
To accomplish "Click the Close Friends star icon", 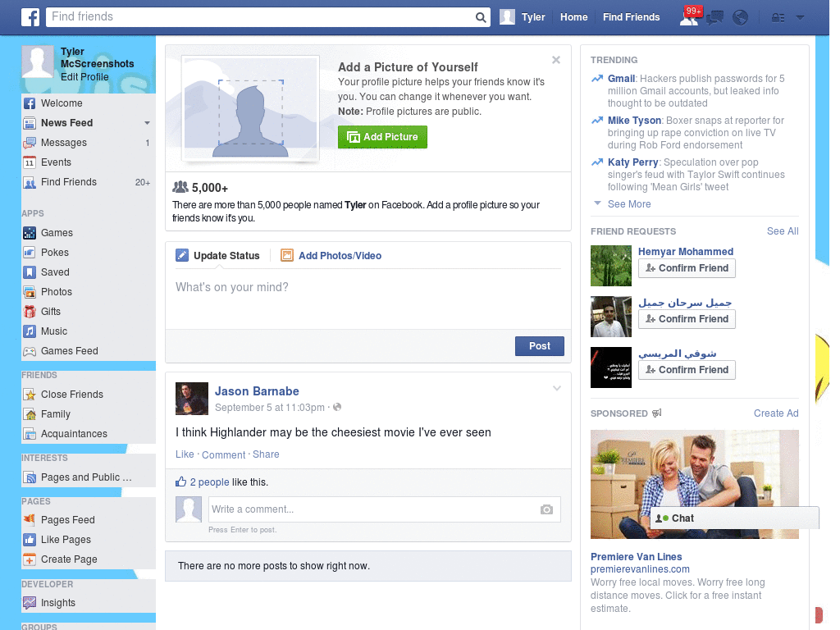I will [x=30, y=395].
